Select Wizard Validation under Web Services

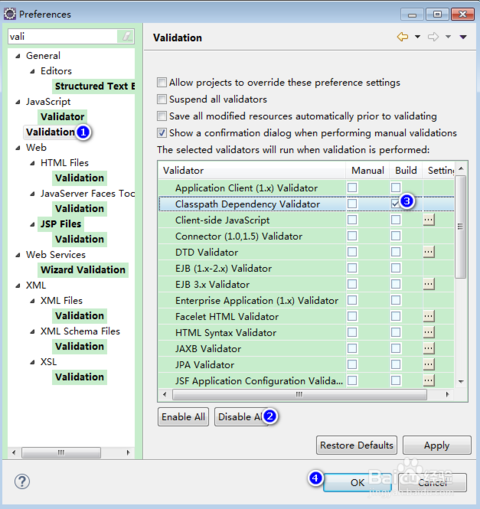[x=83, y=270]
